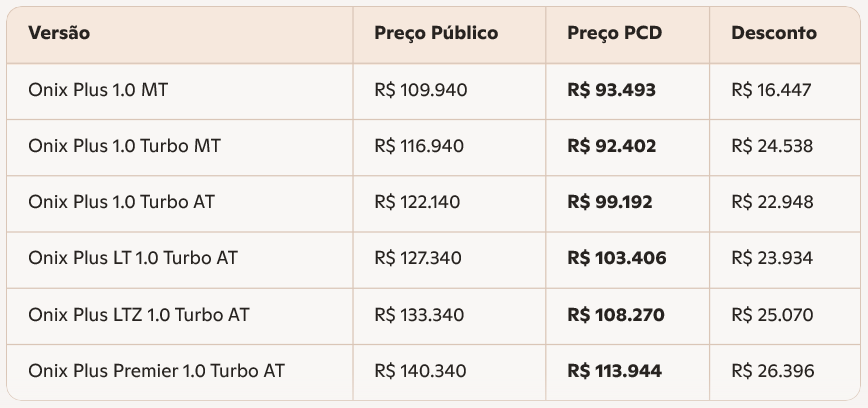Click the Onix Plus 1.0 Turbo AT cell
The width and height of the screenshot is (868, 408).
coord(121,202)
